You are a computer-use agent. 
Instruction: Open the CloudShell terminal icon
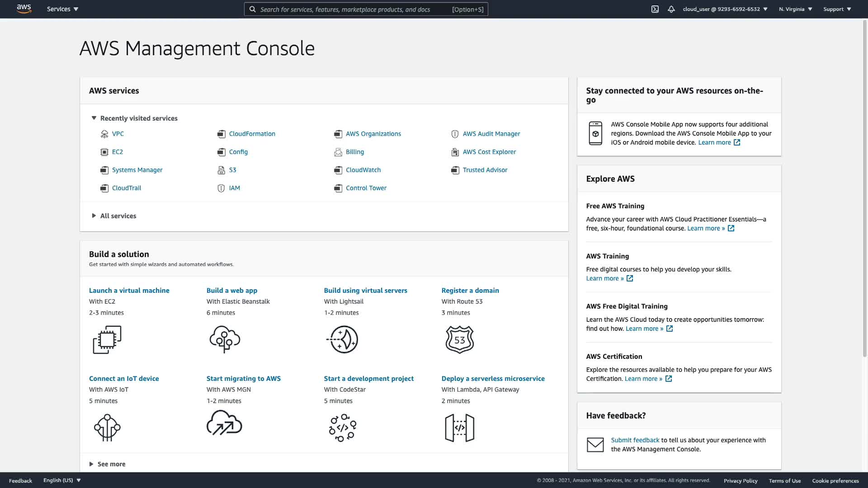655,9
